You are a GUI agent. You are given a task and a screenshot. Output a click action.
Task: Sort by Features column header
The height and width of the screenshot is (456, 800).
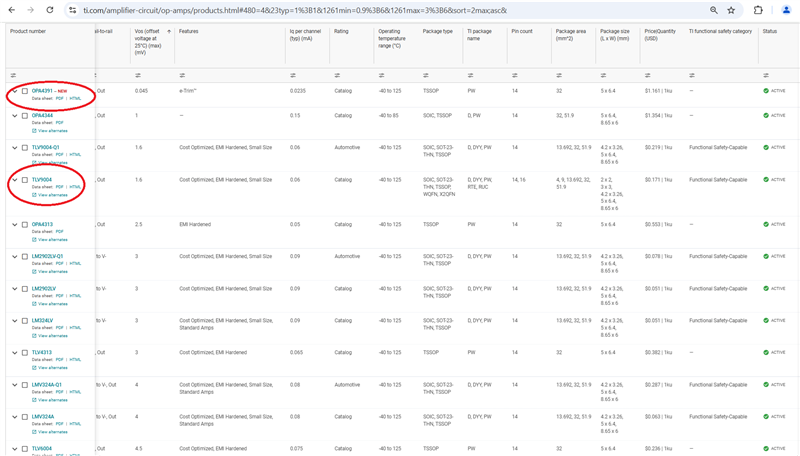[x=188, y=32]
